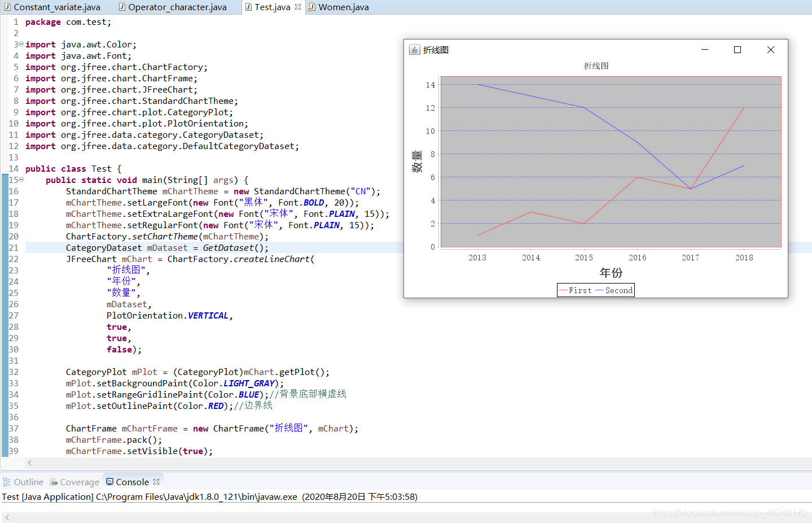Open the Outline view tab
812x523 pixels.
(x=28, y=482)
